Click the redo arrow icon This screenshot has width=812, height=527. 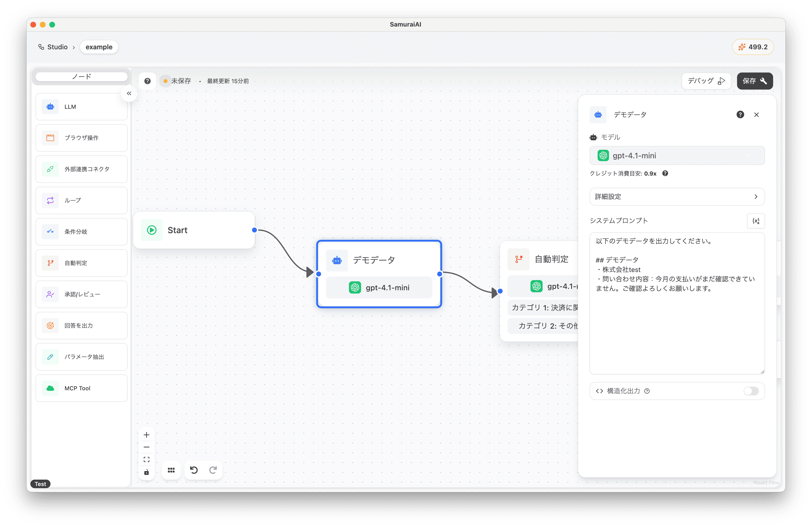tap(213, 470)
